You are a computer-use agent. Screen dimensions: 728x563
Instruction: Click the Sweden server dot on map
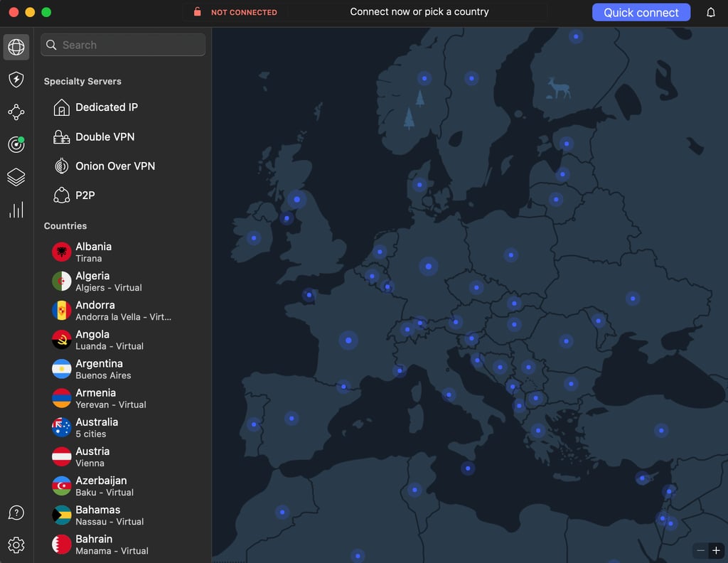point(472,78)
